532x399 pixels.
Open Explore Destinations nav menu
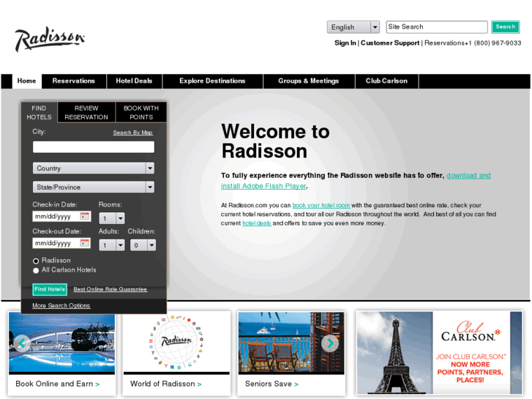(212, 81)
